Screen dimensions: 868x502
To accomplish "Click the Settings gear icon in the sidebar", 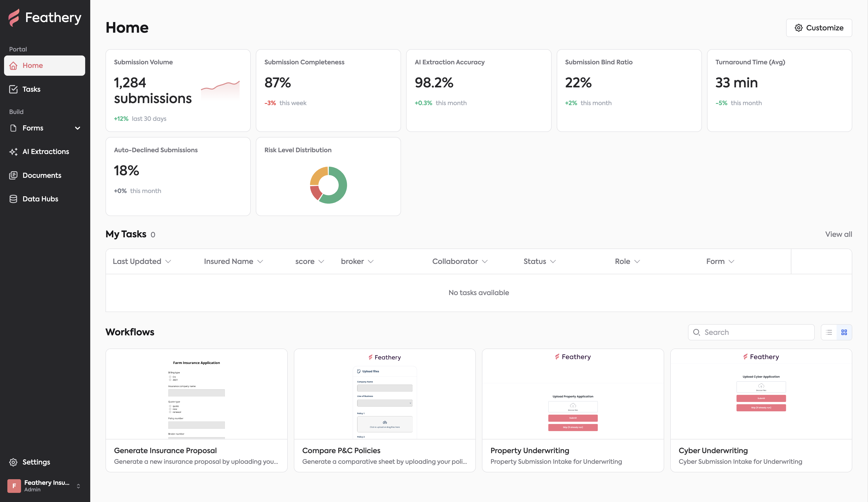I will [13, 462].
